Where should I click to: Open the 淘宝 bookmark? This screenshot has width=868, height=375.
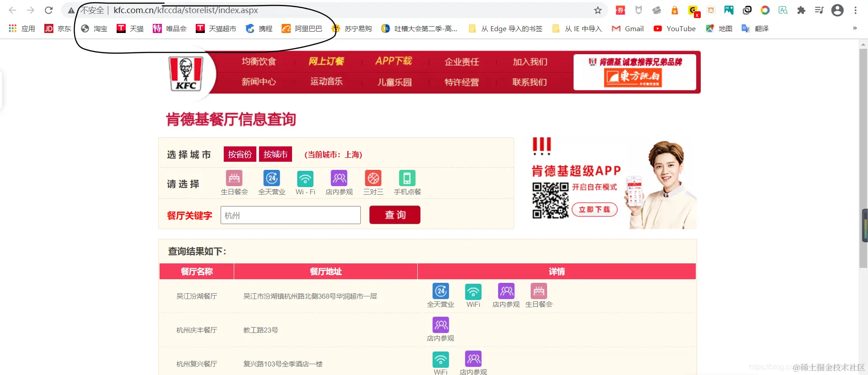[x=94, y=28]
